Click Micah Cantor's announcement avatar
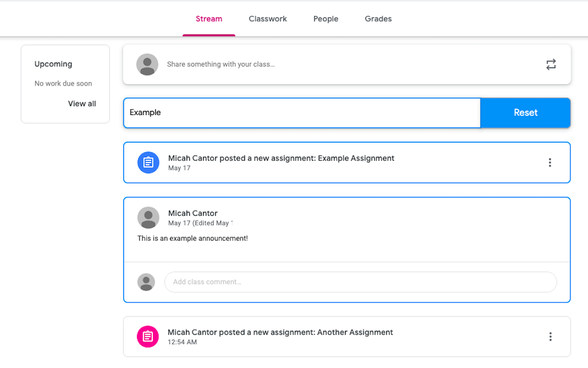This screenshot has height=368, width=588. pos(148,218)
